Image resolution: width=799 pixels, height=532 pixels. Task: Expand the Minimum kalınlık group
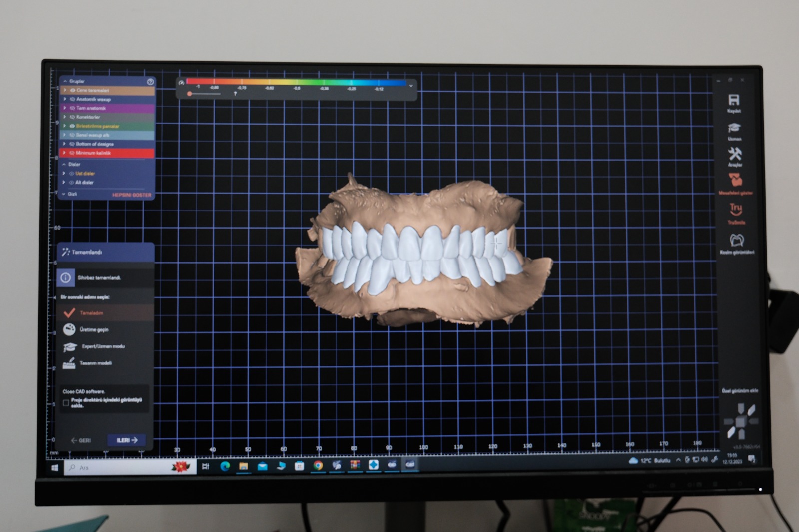(64, 153)
